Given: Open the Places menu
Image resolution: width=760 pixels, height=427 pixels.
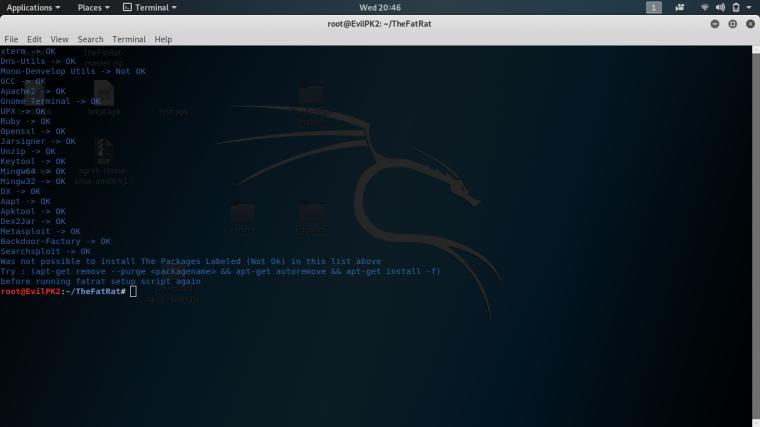Looking at the screenshot, I should pos(94,7).
